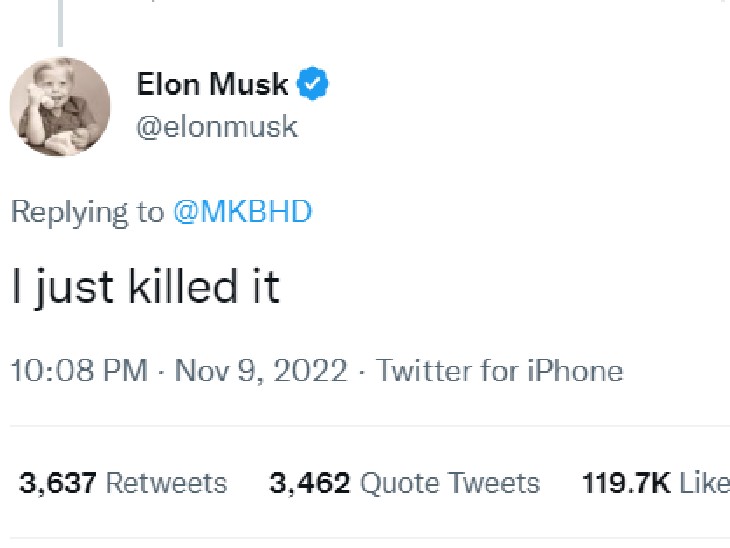Image resolution: width=730 pixels, height=548 pixels.
Task: Click the 119.7K likes count number
Action: 626,484
